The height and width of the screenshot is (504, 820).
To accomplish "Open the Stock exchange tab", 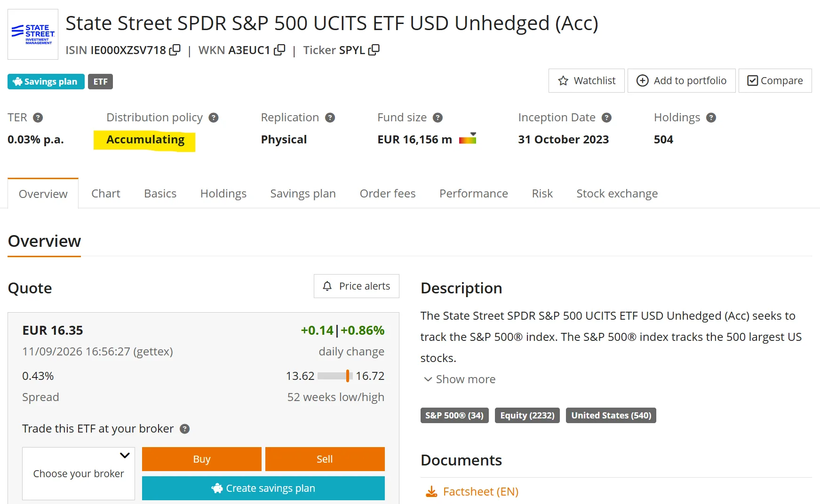I will [x=617, y=194].
